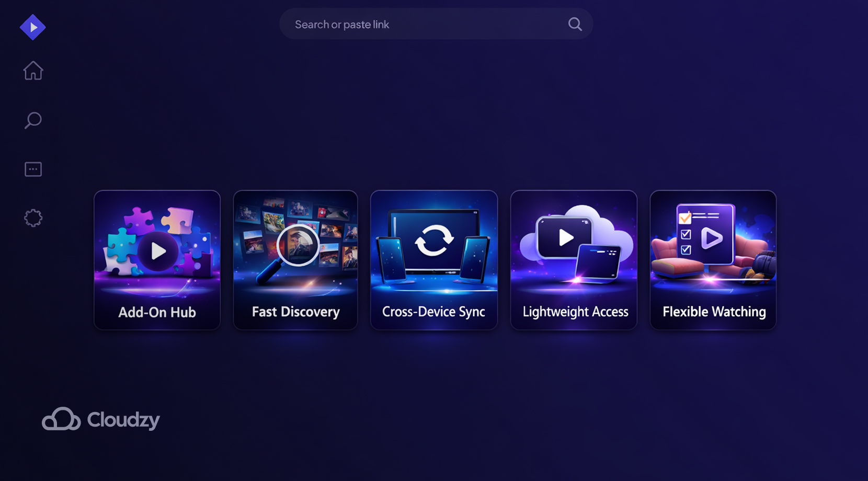The width and height of the screenshot is (868, 481).
Task: Open the More options sidebar icon
Action: (33, 168)
